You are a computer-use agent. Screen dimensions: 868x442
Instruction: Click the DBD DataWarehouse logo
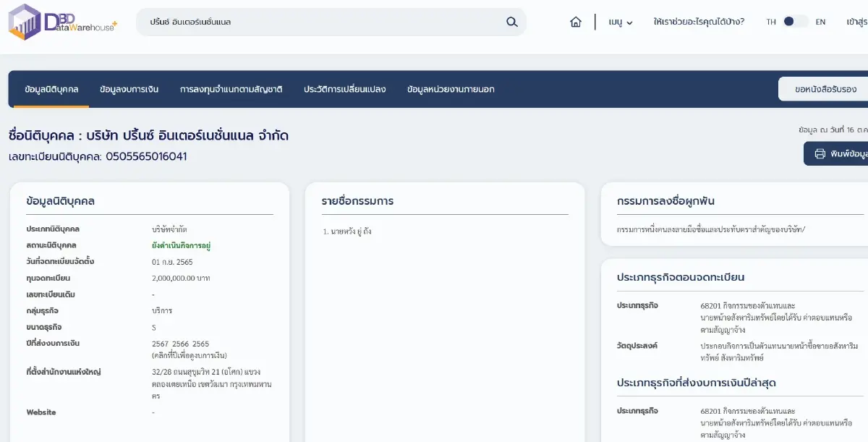pos(62,22)
